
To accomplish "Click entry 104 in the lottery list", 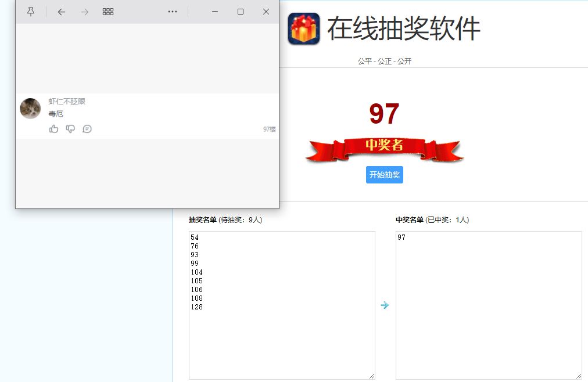I will 196,272.
